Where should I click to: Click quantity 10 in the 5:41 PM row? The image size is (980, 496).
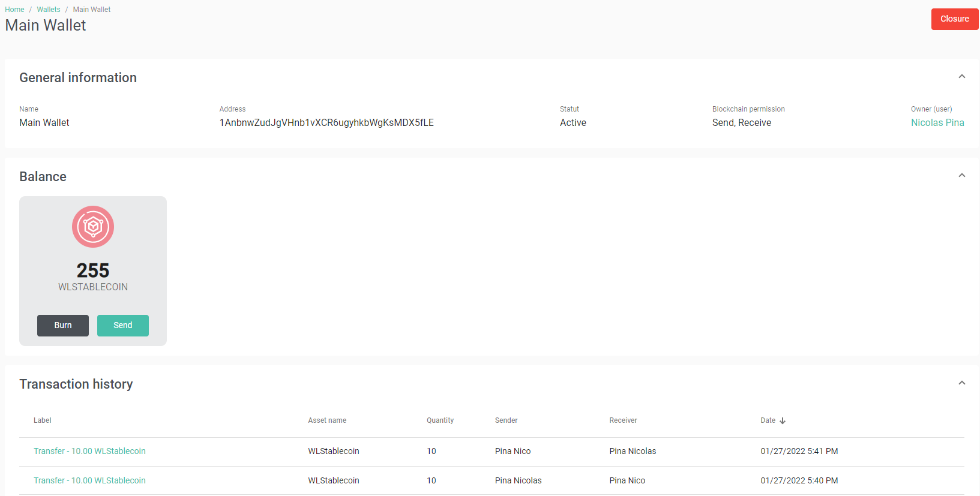tap(431, 451)
